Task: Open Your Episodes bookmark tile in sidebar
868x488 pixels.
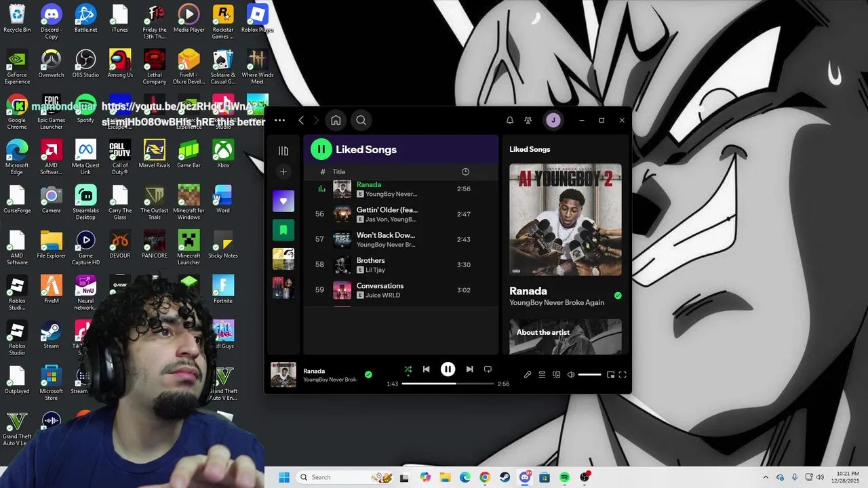Action: click(283, 230)
